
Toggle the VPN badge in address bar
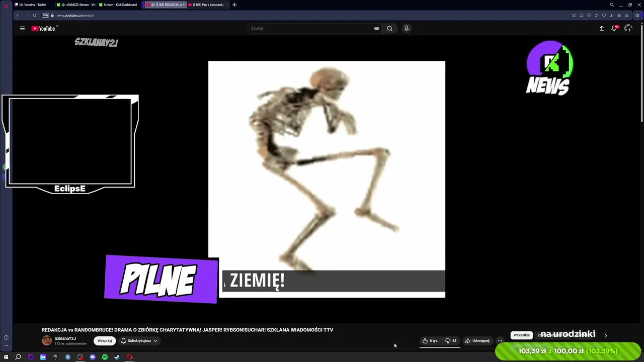point(45,15)
